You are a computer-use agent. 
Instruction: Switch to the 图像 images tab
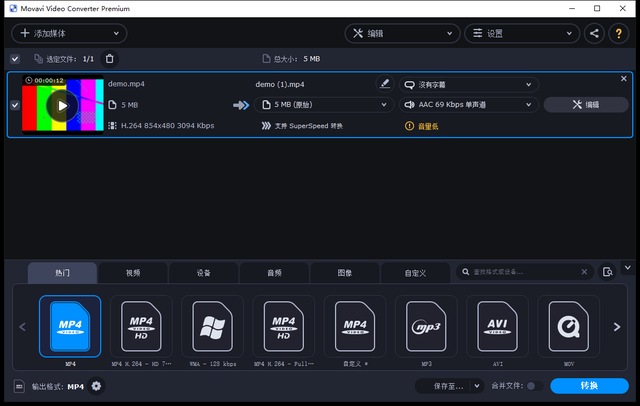[345, 273]
